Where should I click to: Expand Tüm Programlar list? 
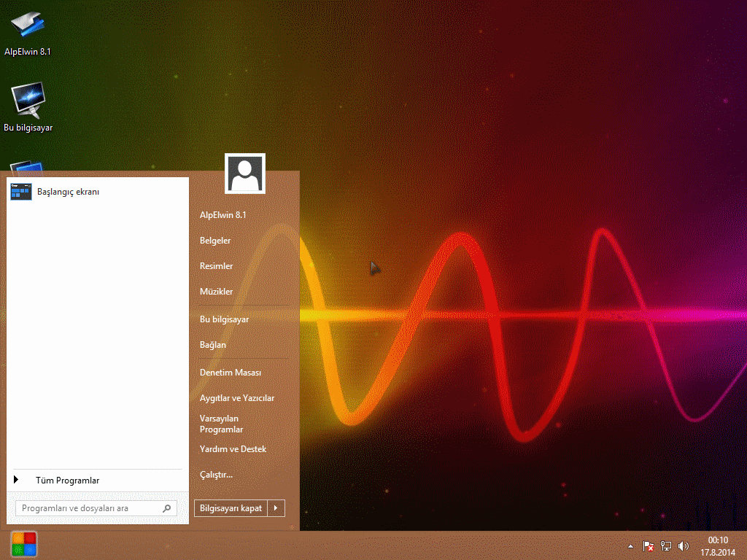pyautogui.click(x=66, y=481)
